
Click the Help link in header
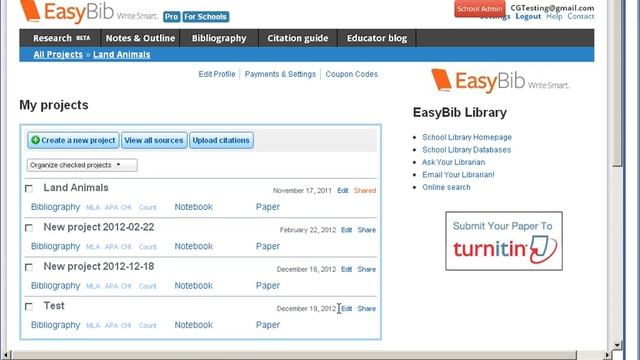pos(554,16)
